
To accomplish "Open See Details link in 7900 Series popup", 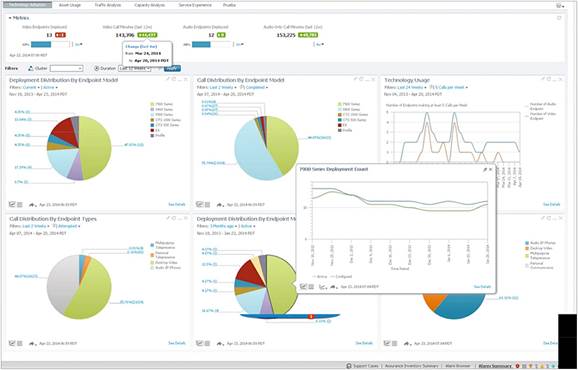I will [x=482, y=286].
